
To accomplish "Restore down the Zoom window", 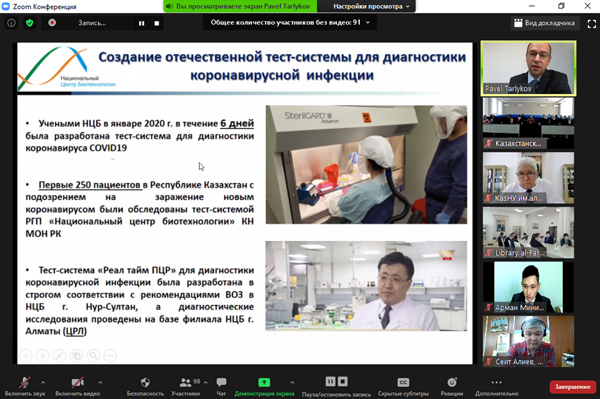I will 561,6.
